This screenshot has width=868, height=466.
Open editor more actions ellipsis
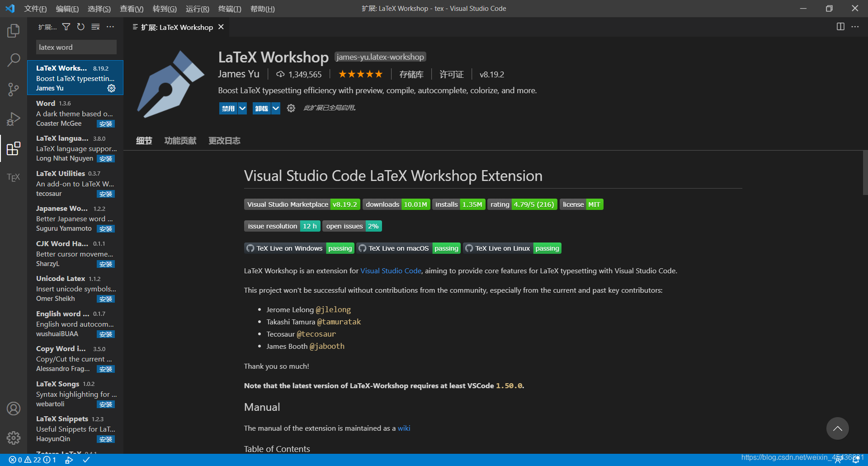[x=855, y=27]
